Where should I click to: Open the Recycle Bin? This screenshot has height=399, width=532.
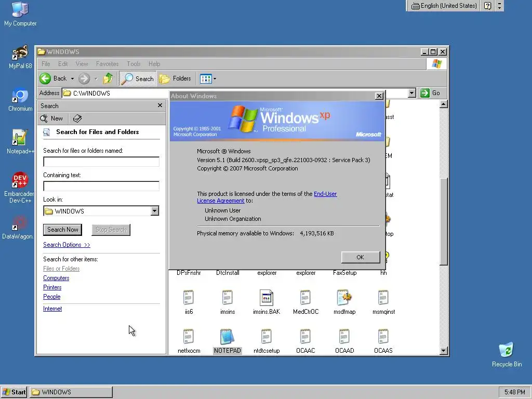(507, 354)
